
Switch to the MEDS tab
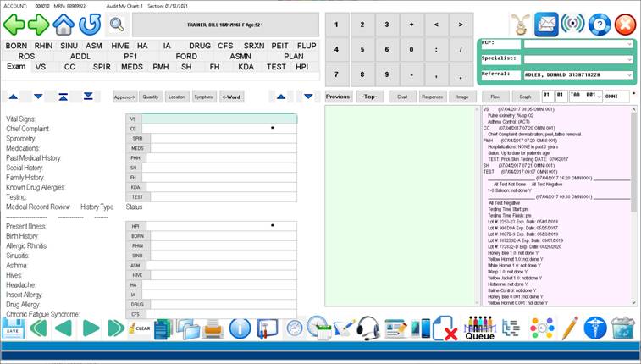coord(132,66)
